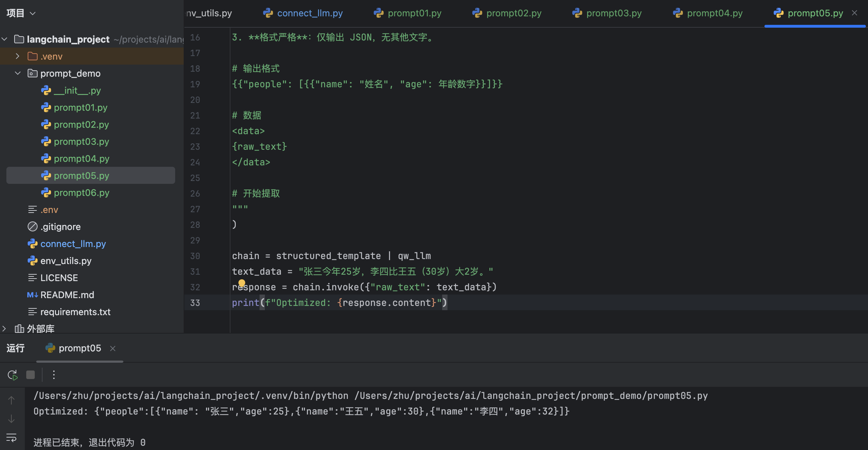Close the prompt05 run tab

(x=113, y=349)
